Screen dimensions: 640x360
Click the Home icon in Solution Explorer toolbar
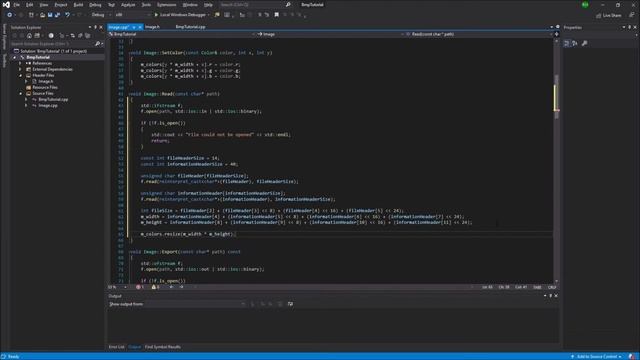[x=29, y=36]
